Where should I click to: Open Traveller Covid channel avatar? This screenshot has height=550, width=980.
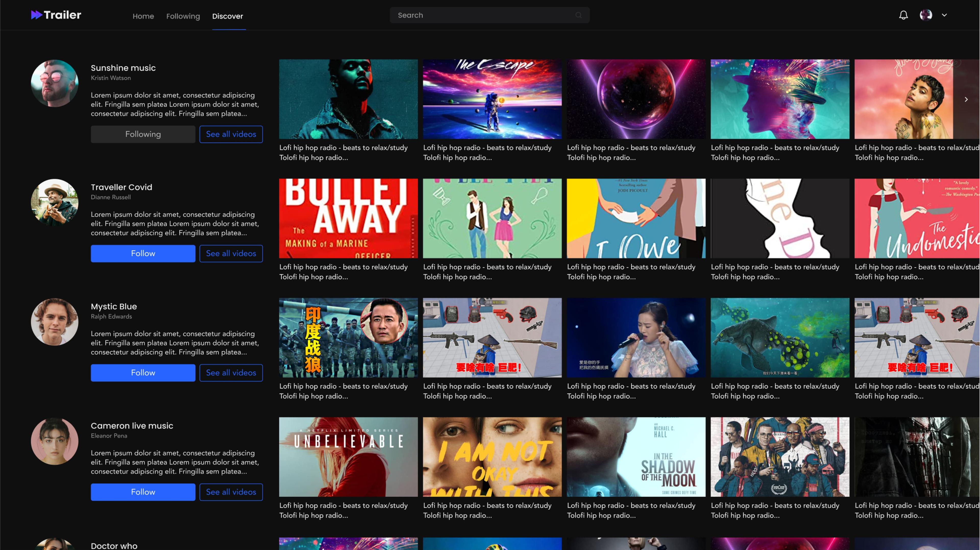(54, 203)
